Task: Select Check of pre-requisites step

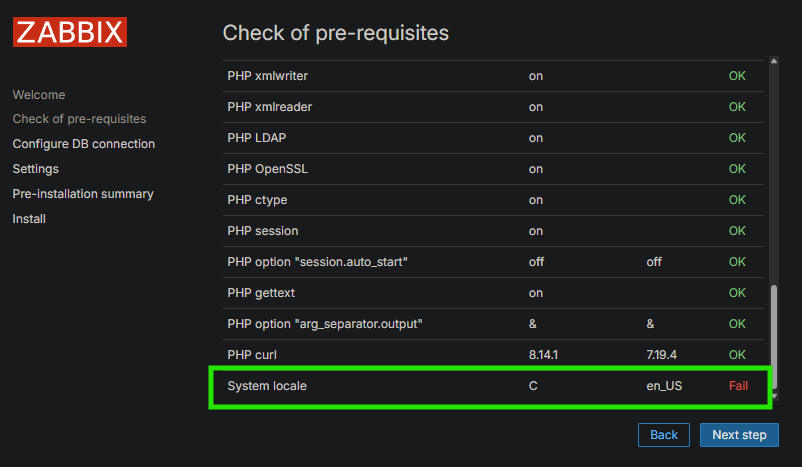Action: (79, 119)
